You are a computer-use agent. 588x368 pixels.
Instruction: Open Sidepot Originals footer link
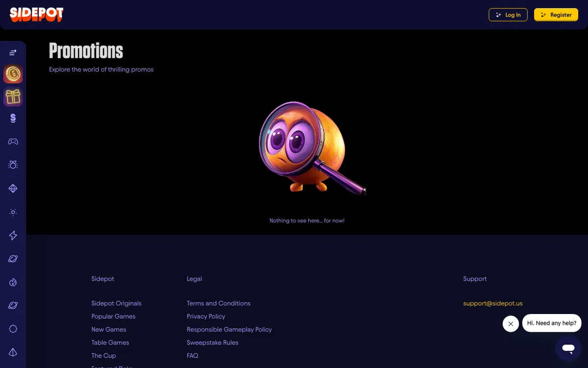117,303
